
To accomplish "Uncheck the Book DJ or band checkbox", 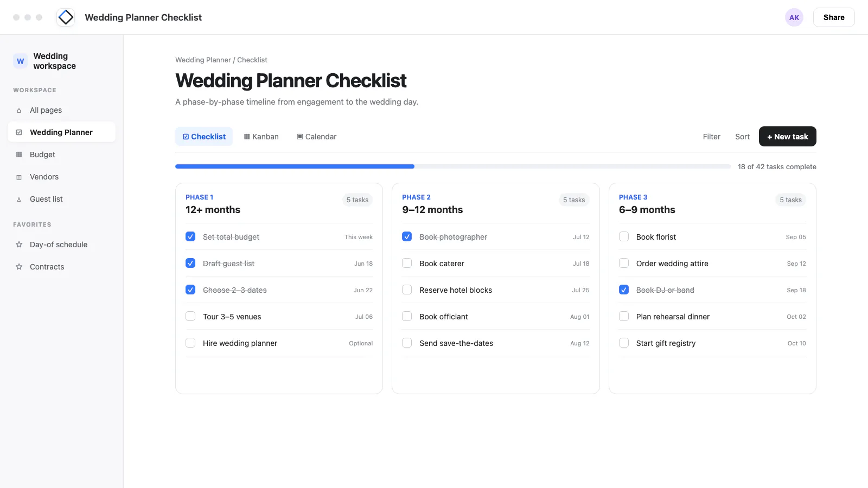I will [624, 290].
